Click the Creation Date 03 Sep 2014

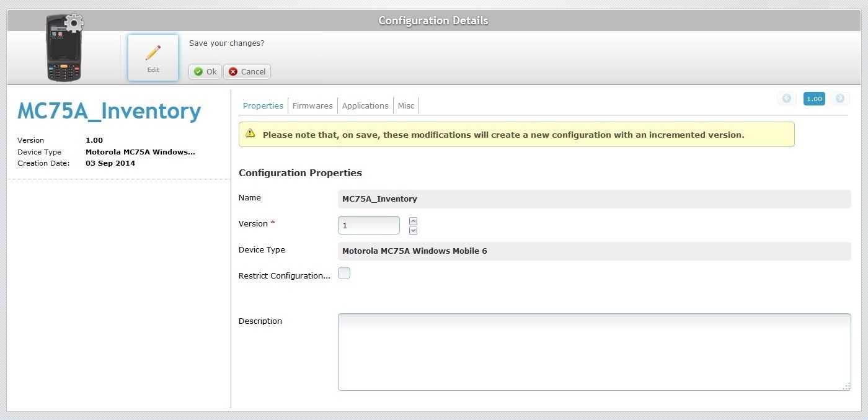click(110, 163)
